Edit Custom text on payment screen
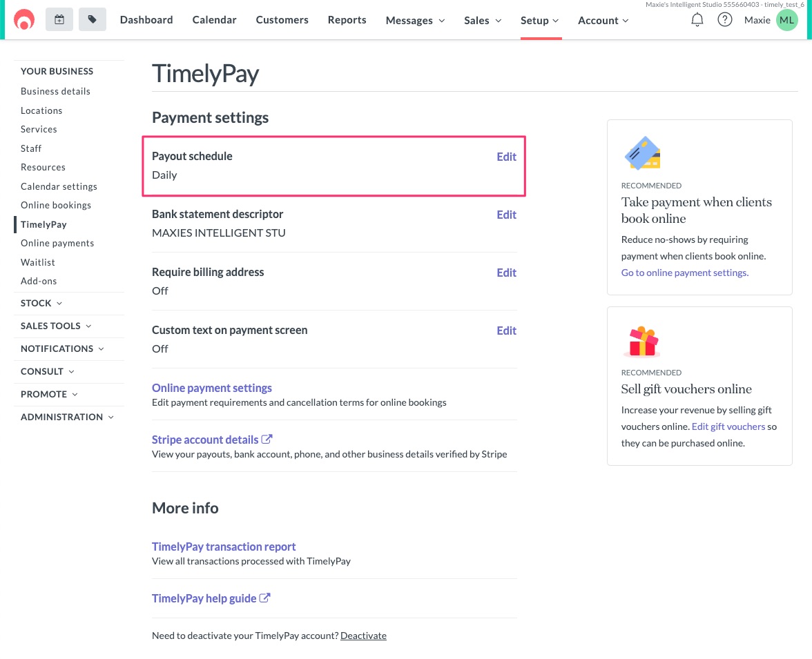Viewport: 812px width, 659px height. [x=507, y=331]
